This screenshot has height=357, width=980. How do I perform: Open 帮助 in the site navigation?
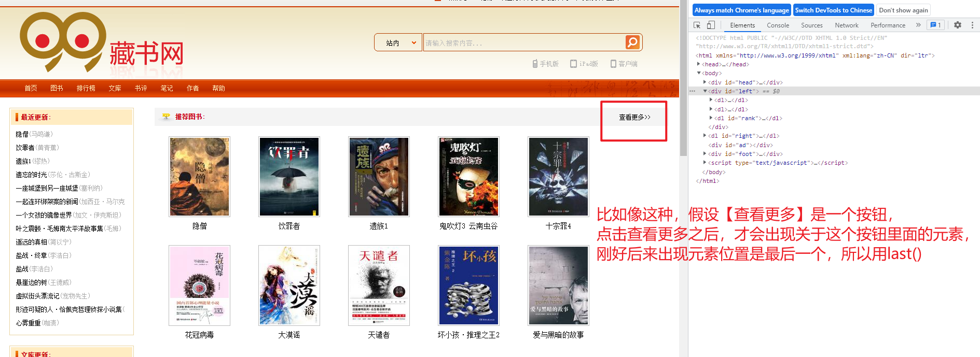219,88
